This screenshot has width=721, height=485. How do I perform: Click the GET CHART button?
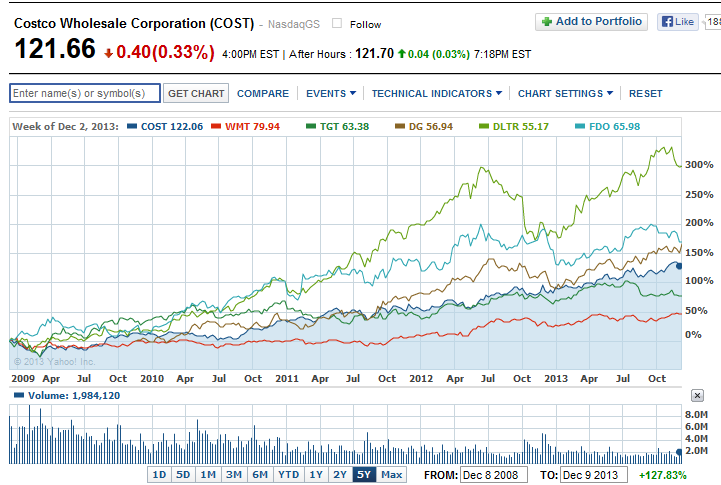(196, 93)
